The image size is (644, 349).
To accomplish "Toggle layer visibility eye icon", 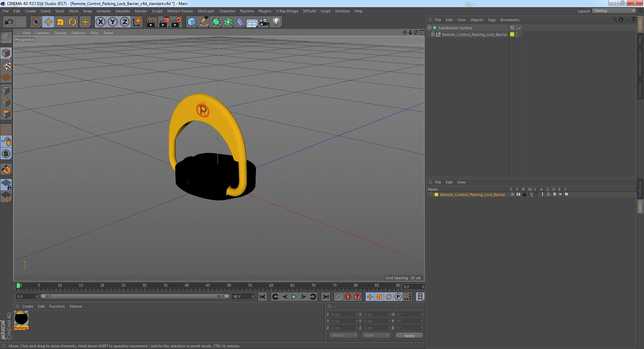I will click(x=518, y=194).
